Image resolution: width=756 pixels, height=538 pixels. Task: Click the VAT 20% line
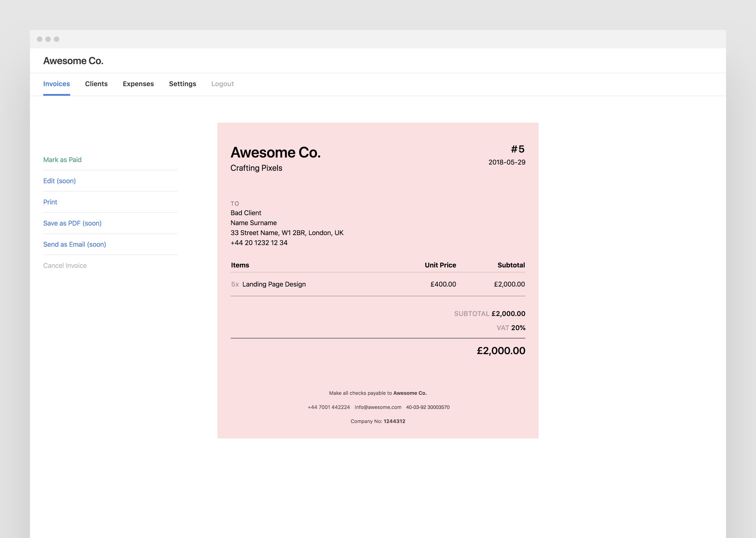tap(511, 328)
